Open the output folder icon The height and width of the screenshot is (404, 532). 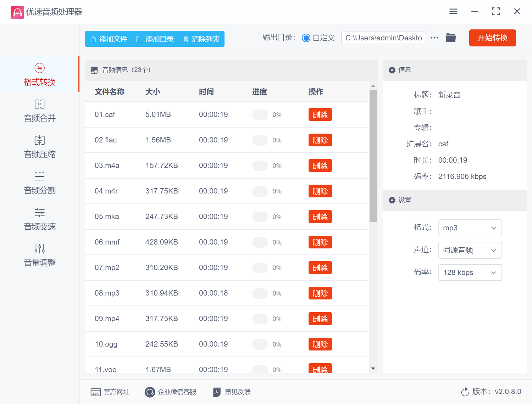point(450,38)
